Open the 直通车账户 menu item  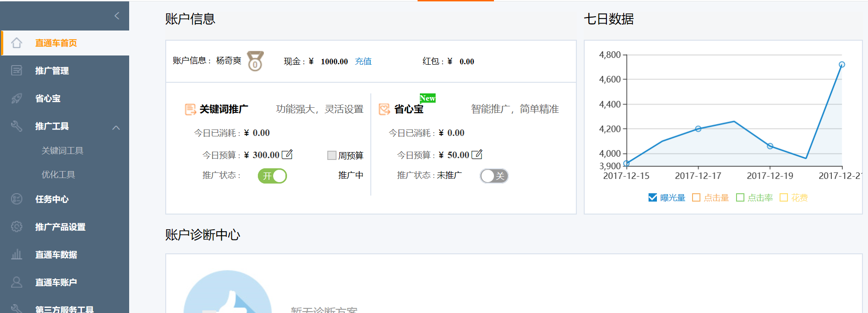click(x=56, y=282)
